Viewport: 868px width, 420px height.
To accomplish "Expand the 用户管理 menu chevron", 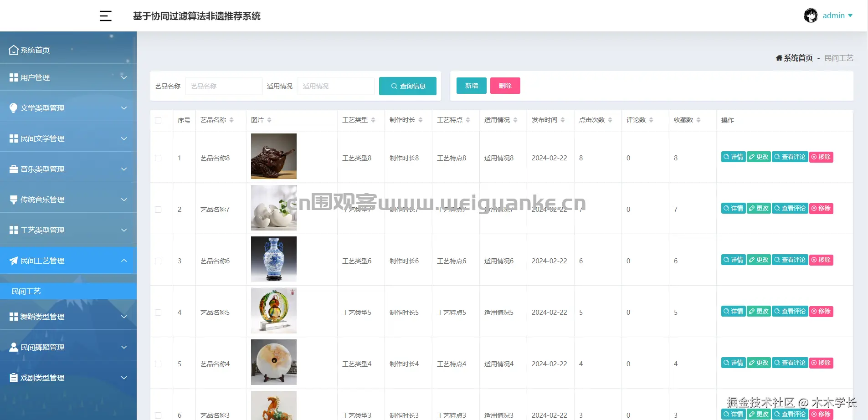I will pos(124,77).
